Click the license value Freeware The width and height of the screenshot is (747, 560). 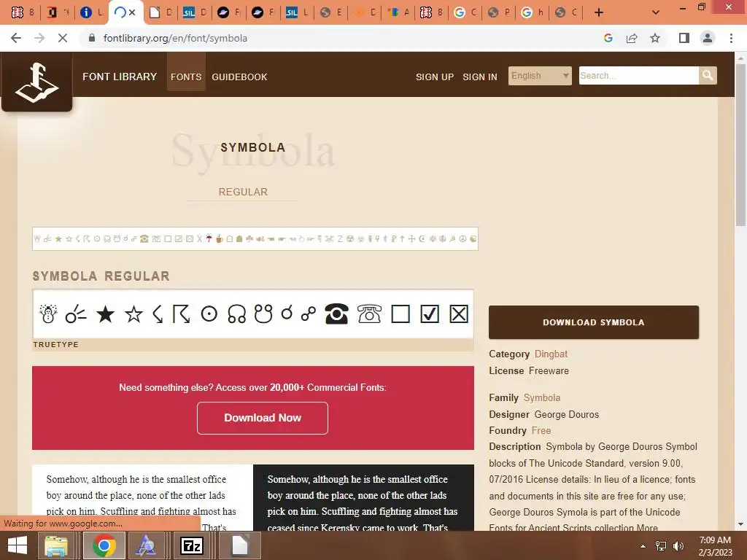549,370
